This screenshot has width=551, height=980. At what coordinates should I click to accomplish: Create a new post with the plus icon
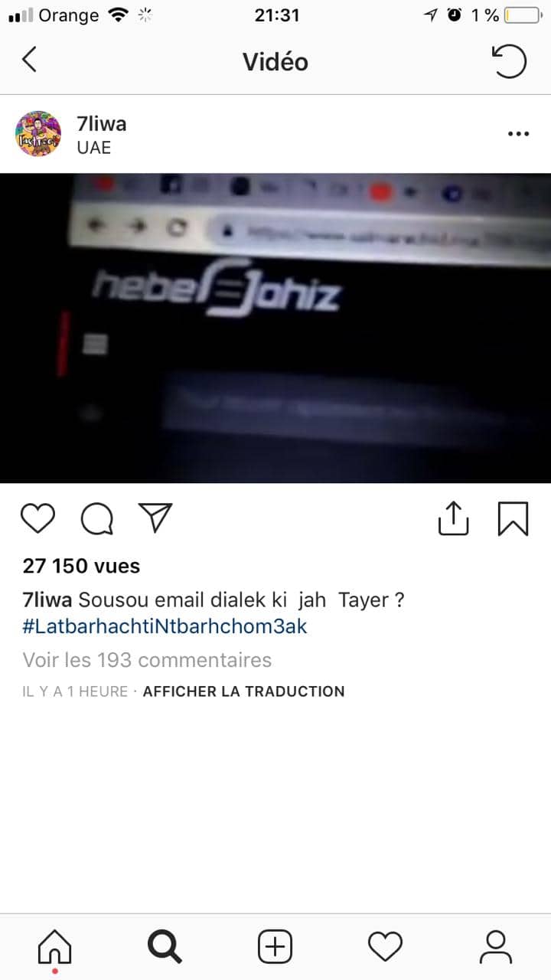pyautogui.click(x=275, y=947)
